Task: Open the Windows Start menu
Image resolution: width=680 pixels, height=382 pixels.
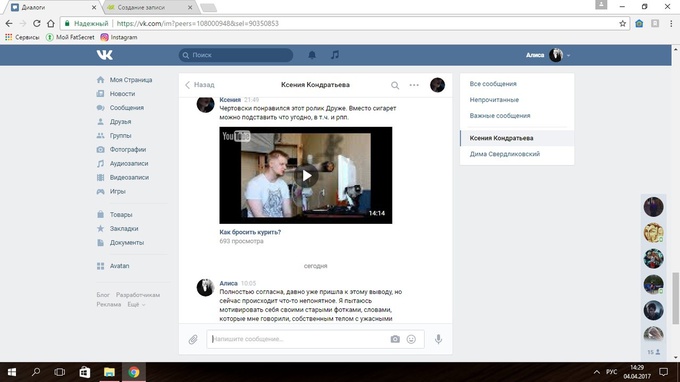Action: point(12,372)
